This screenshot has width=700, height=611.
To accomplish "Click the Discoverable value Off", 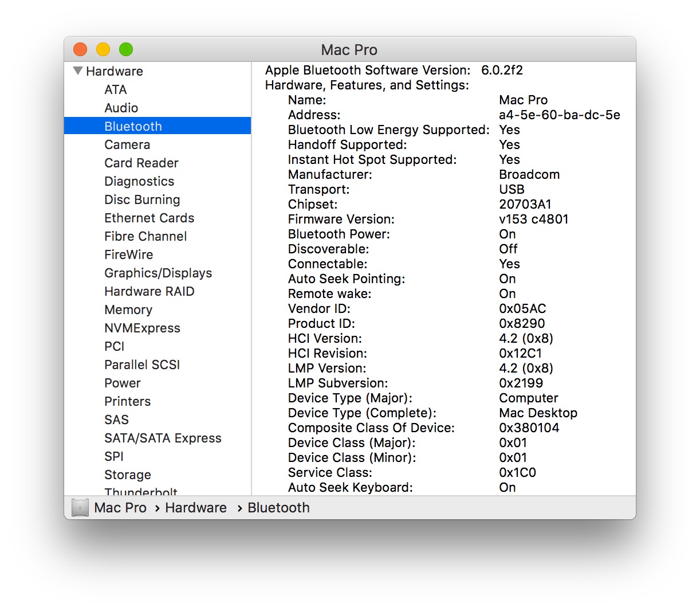I will click(508, 249).
